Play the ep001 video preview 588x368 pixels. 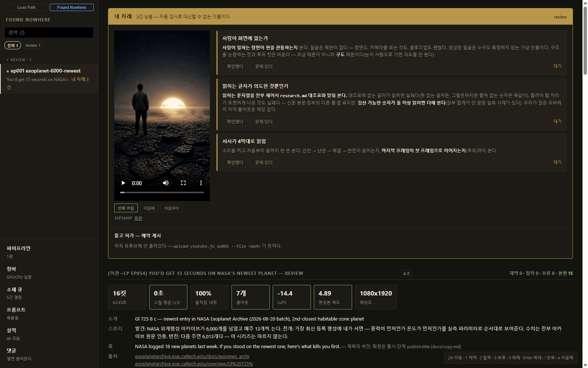(x=123, y=183)
